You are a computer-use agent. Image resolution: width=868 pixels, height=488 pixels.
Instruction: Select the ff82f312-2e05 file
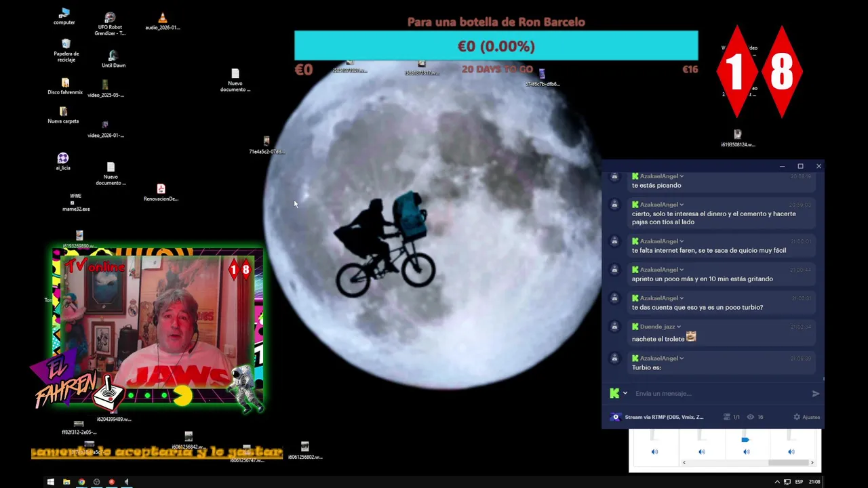click(x=79, y=428)
